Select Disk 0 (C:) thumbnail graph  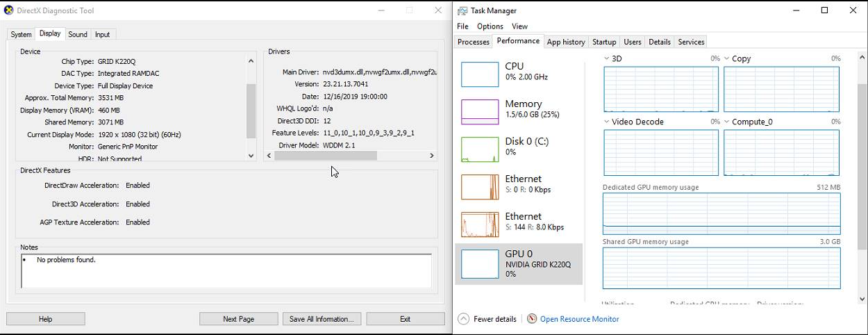pyautogui.click(x=480, y=149)
